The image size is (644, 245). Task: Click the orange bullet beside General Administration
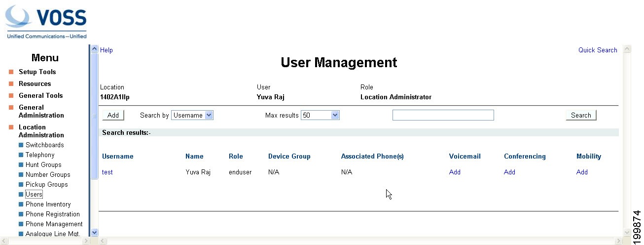pos(11,108)
